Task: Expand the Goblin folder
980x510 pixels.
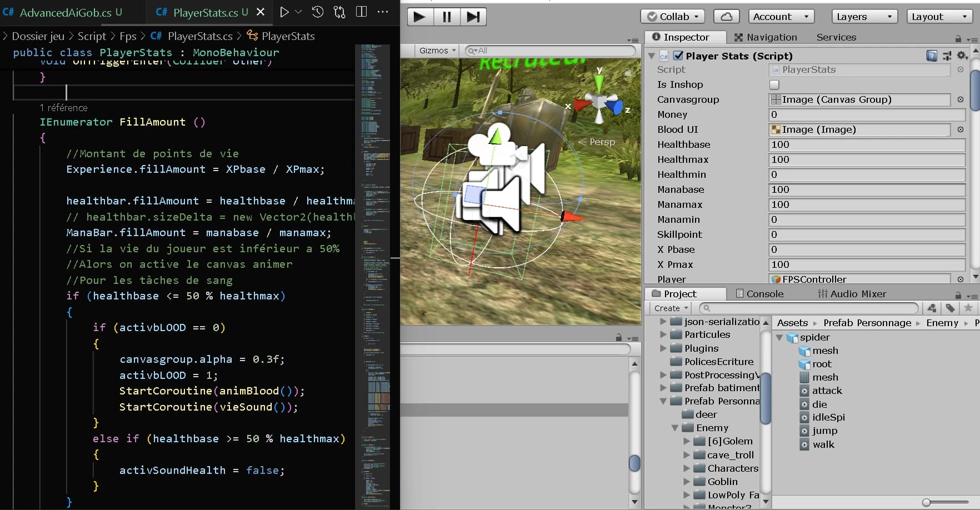Action: point(687,482)
